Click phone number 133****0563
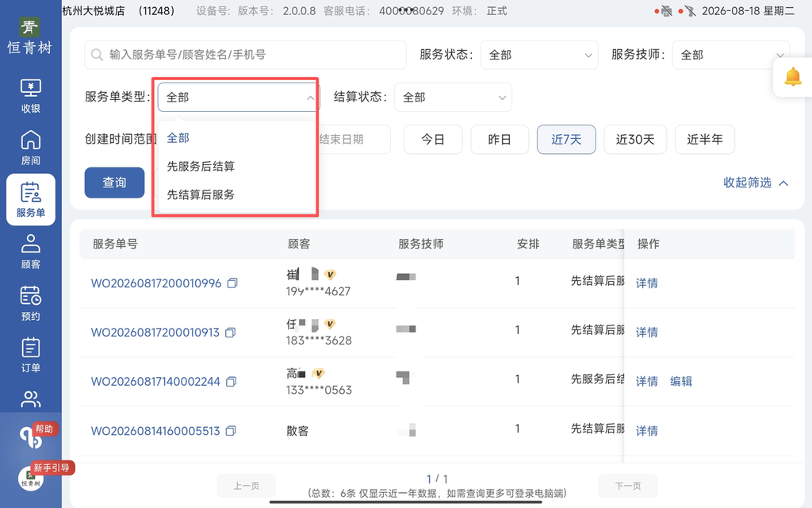Image resolution: width=812 pixels, height=508 pixels. (x=319, y=390)
